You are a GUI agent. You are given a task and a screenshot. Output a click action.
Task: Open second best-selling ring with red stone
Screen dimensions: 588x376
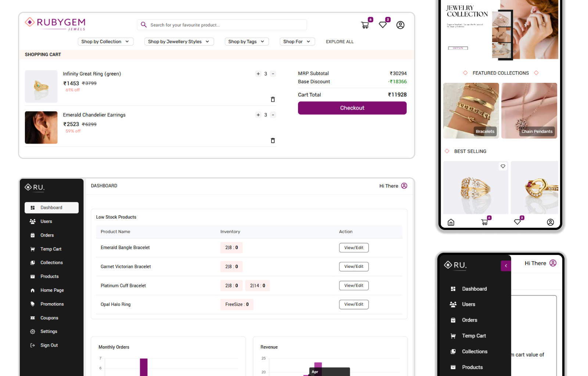point(535,187)
